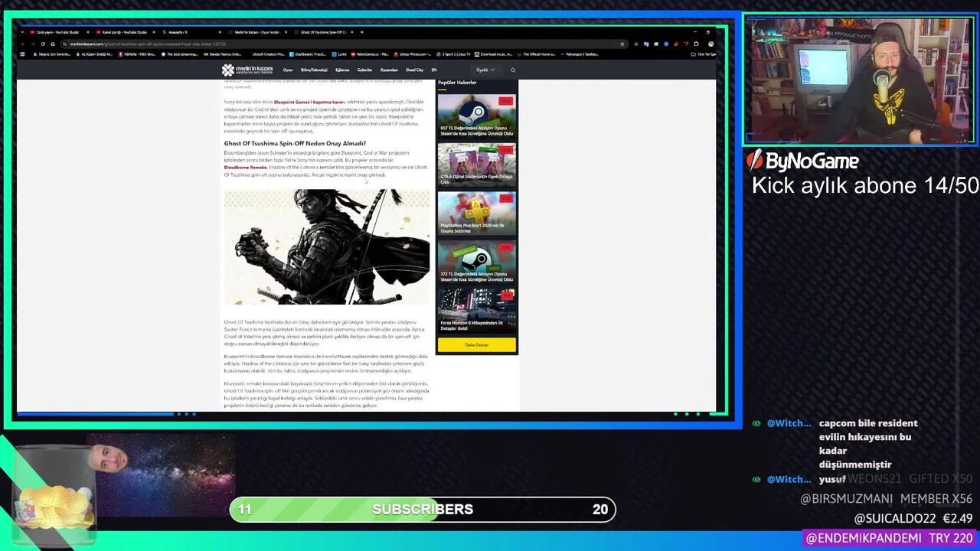Open the Oyun menu item
Image resolution: width=980 pixels, height=551 pixels.
coord(288,70)
